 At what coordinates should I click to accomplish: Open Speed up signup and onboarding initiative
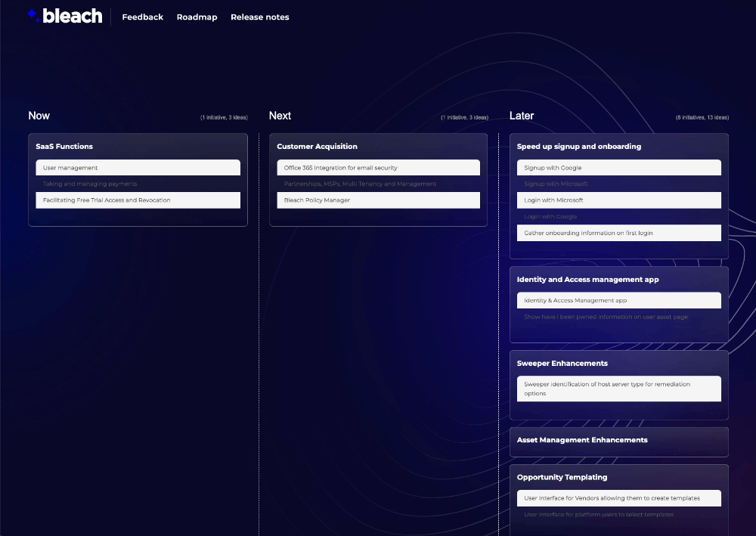pyautogui.click(x=579, y=146)
